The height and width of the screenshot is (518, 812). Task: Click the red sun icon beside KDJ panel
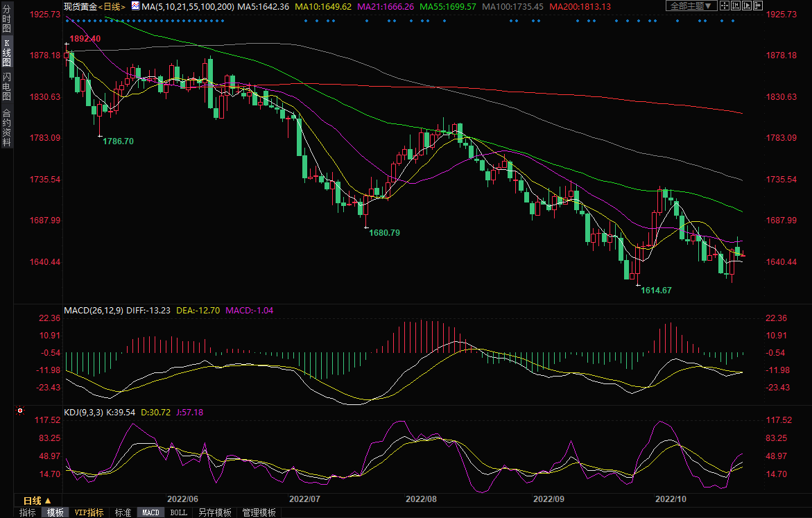click(20, 412)
